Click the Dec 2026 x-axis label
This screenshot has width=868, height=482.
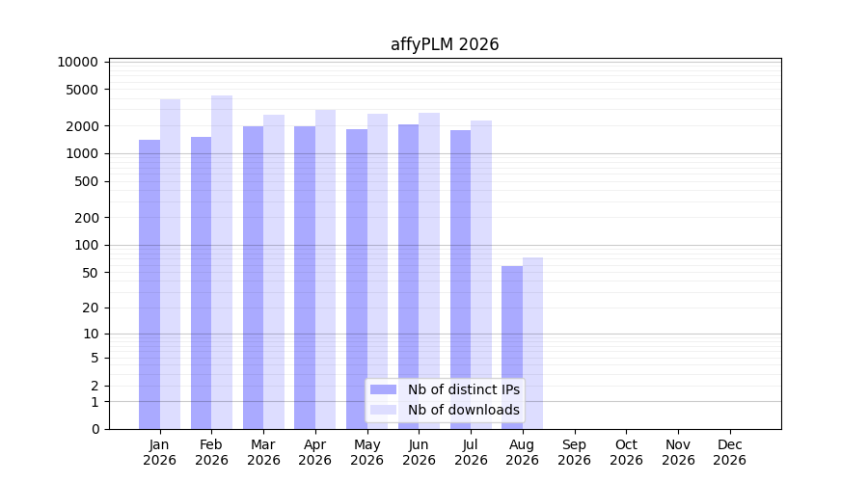(730, 452)
